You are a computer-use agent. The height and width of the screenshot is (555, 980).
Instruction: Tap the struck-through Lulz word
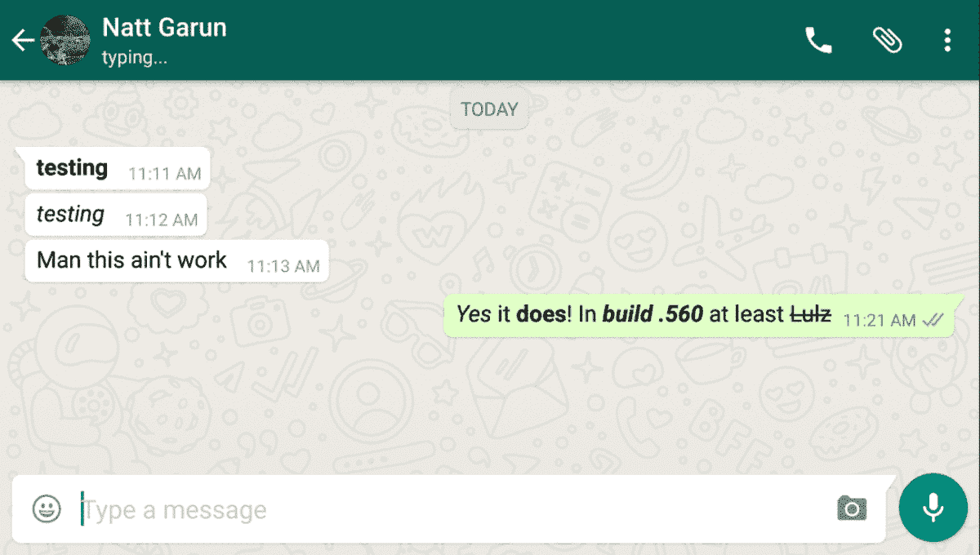tap(811, 314)
